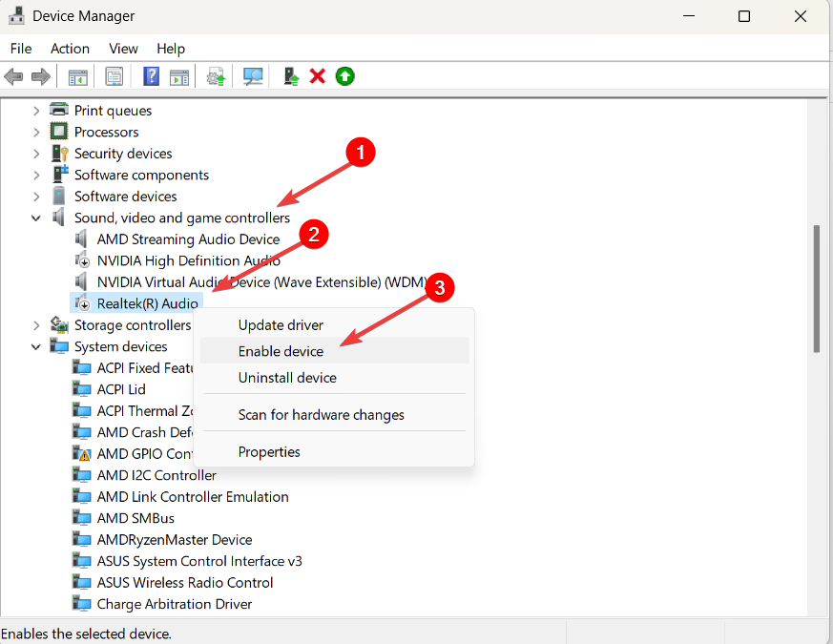Expand the Print queues node
Image resolution: width=833 pixels, height=644 pixels.
click(36, 111)
